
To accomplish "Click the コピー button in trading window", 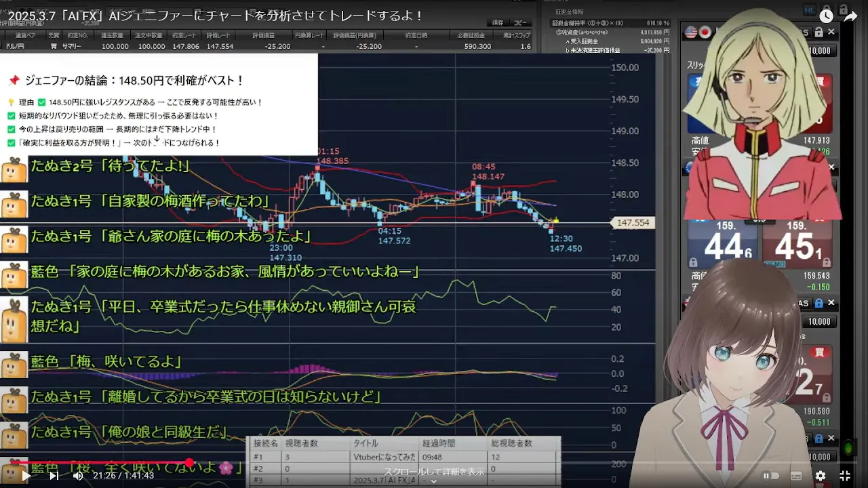I will tap(519, 22).
